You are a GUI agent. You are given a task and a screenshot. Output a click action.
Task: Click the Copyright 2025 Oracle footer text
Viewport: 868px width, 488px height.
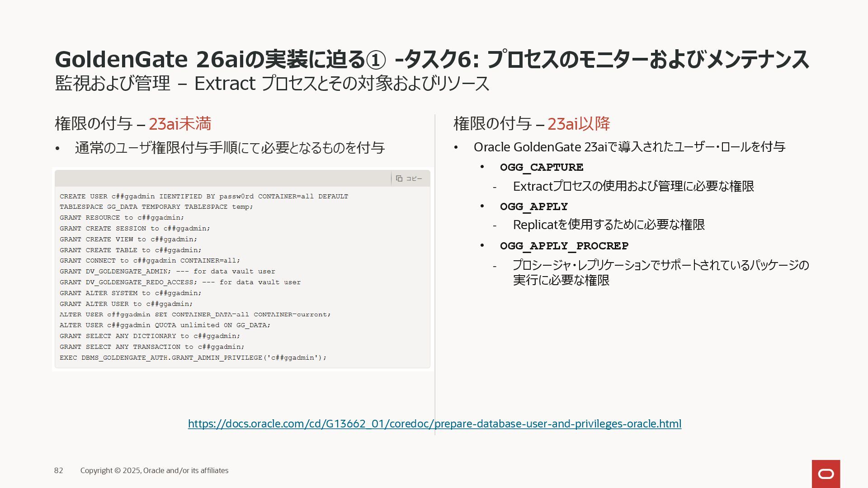point(154,470)
